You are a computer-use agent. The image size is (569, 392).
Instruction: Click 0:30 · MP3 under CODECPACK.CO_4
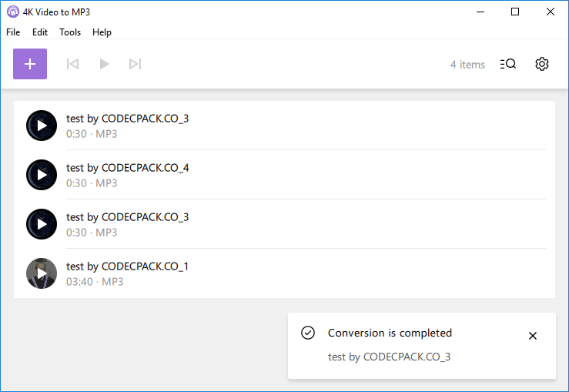point(92,183)
